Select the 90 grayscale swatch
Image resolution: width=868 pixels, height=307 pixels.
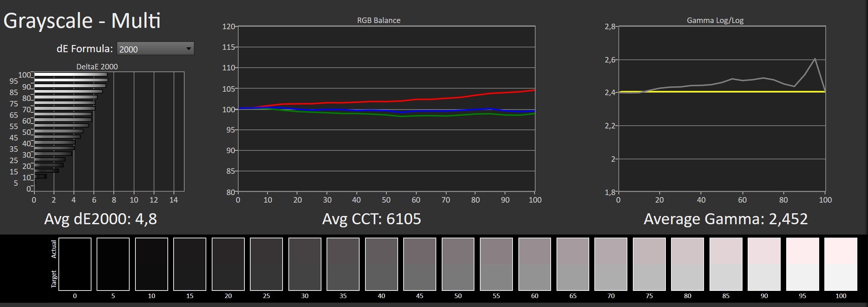pyautogui.click(x=764, y=264)
